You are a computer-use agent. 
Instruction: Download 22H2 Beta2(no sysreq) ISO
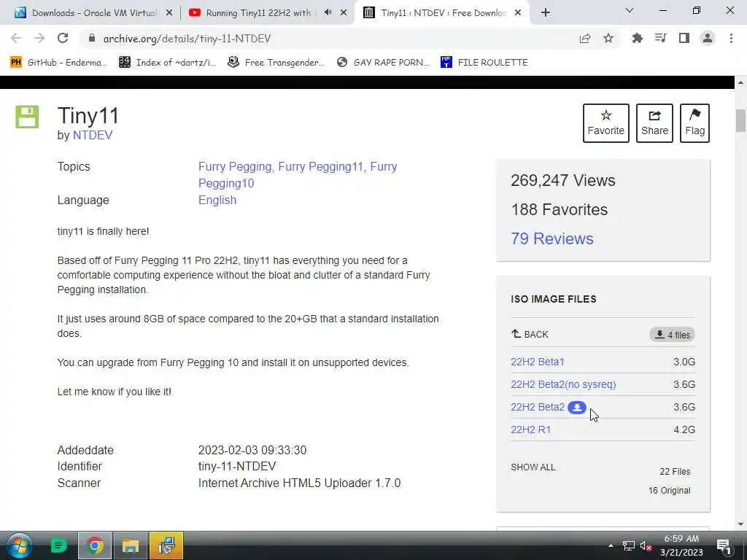tap(563, 384)
